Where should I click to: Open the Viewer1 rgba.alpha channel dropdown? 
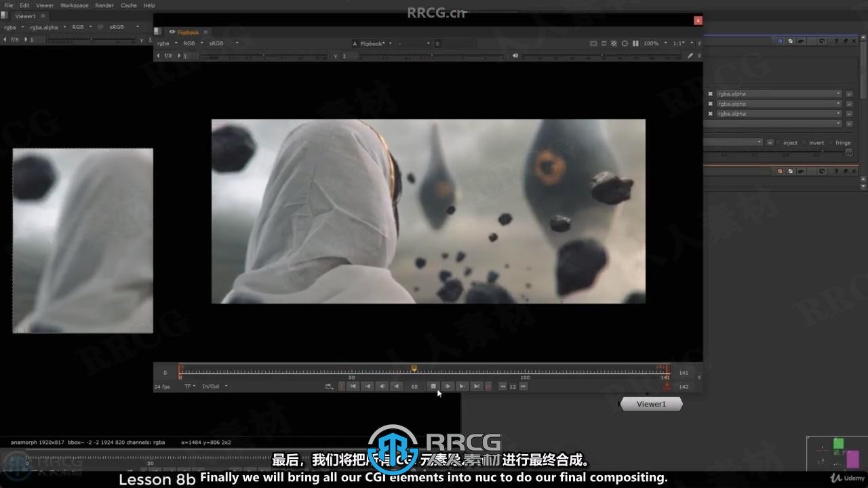[x=47, y=27]
